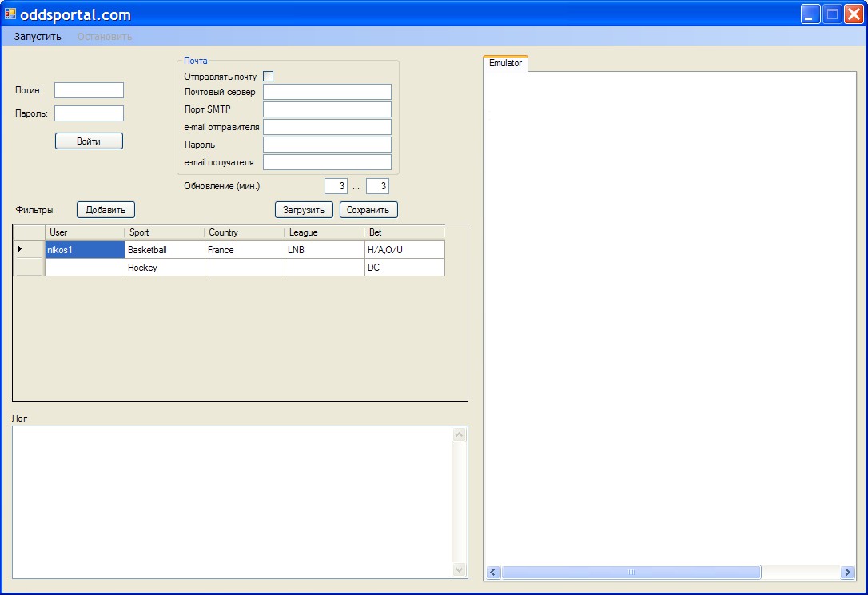This screenshot has height=595, width=868.
Task: Click the first Обновление minutes box
Action: pyautogui.click(x=336, y=186)
